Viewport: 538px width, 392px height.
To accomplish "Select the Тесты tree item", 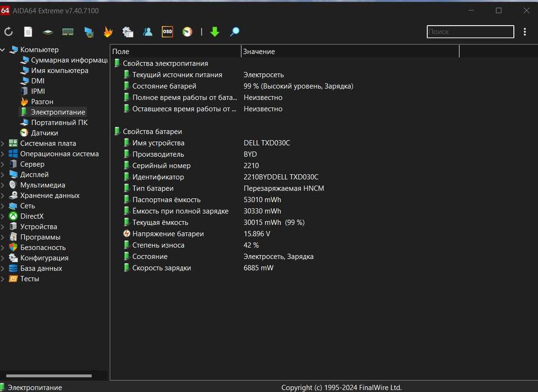I will (24, 279).
